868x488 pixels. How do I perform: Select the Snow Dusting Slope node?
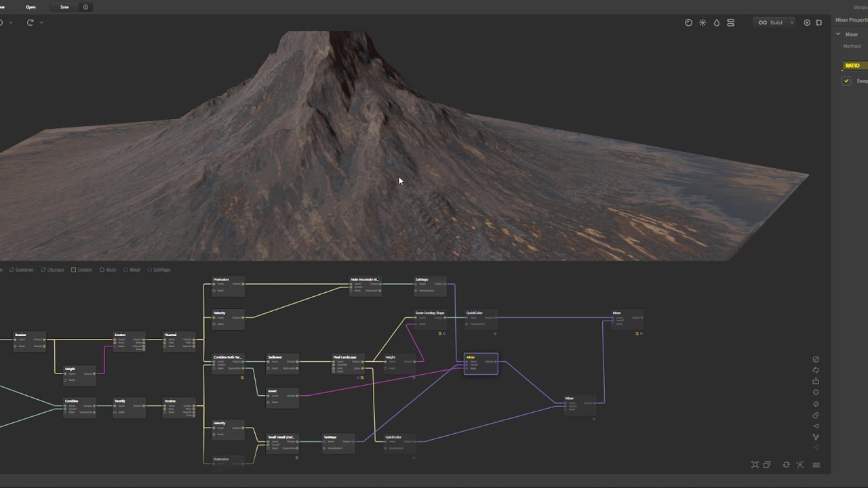[x=431, y=319]
